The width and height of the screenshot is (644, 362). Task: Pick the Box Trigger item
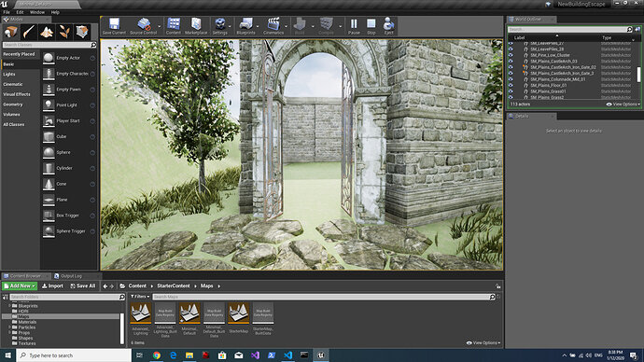coord(68,216)
